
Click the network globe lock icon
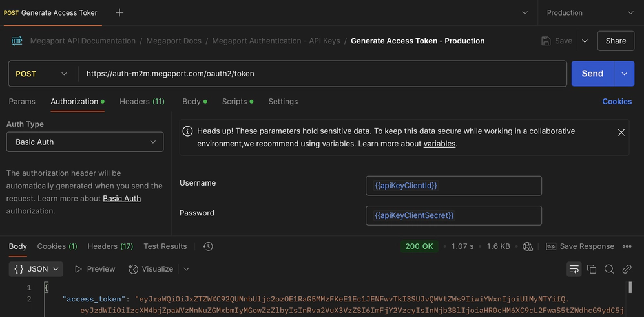click(x=527, y=246)
